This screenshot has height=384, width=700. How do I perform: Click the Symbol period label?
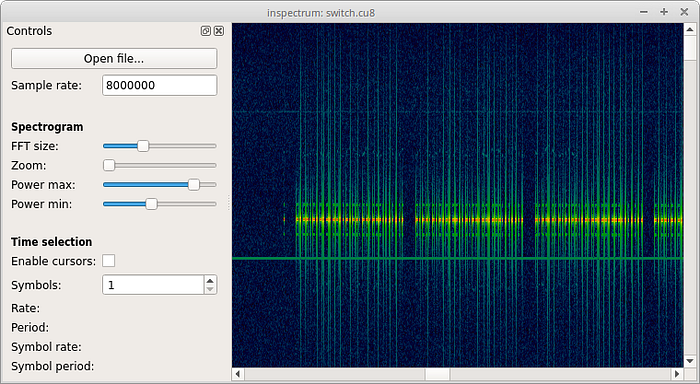pyautogui.click(x=53, y=366)
